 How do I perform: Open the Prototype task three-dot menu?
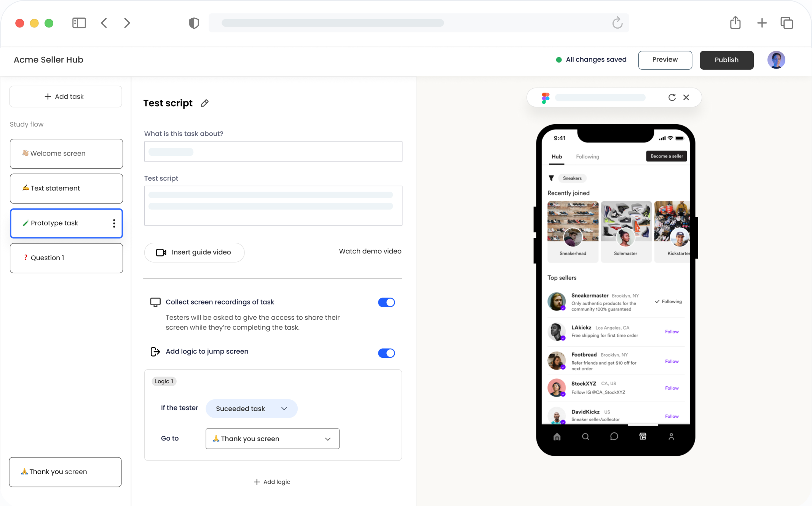coord(114,223)
